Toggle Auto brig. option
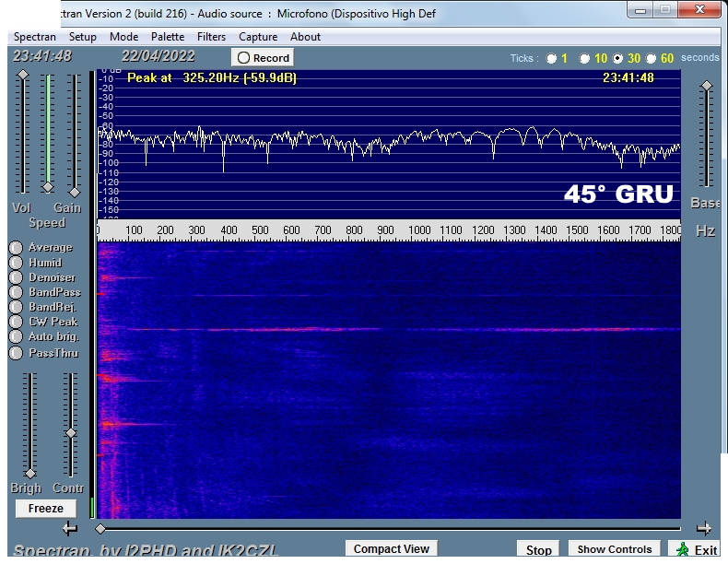 pos(16,336)
